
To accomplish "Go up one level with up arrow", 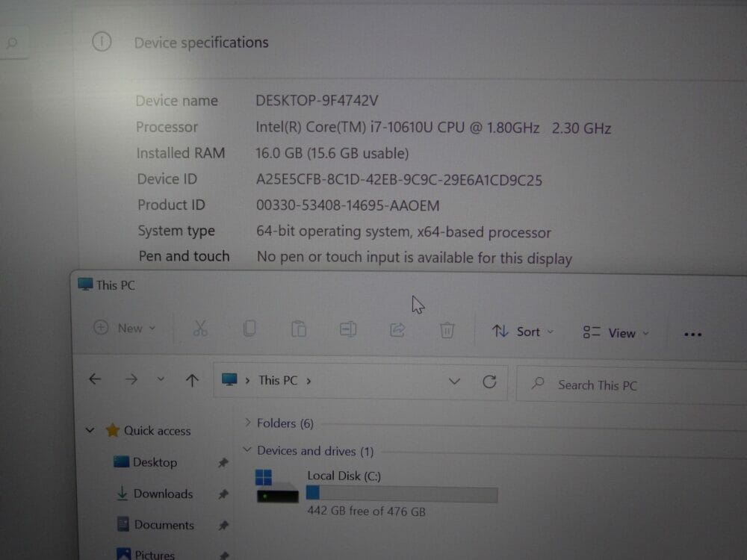I will (x=192, y=380).
